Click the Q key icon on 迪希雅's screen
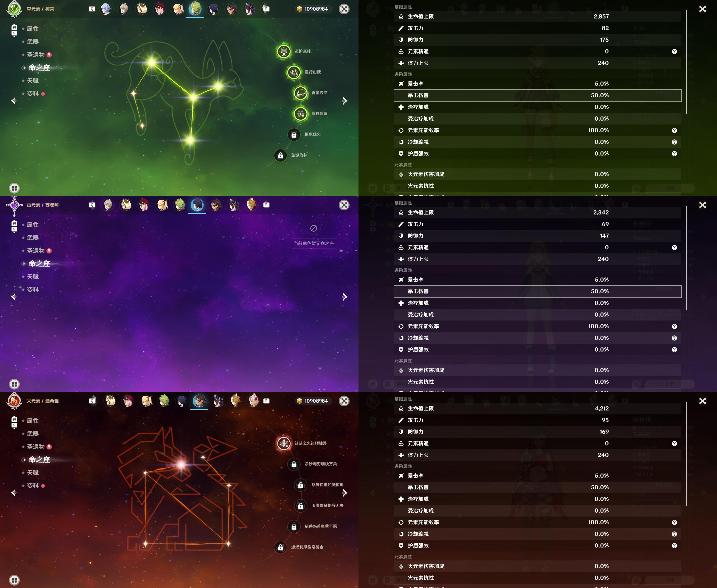 (92, 401)
